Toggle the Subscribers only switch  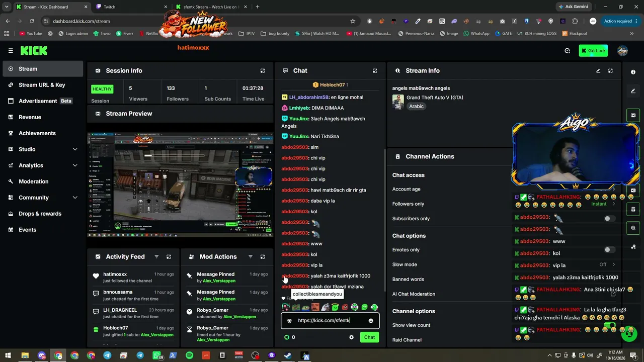pos(609,219)
